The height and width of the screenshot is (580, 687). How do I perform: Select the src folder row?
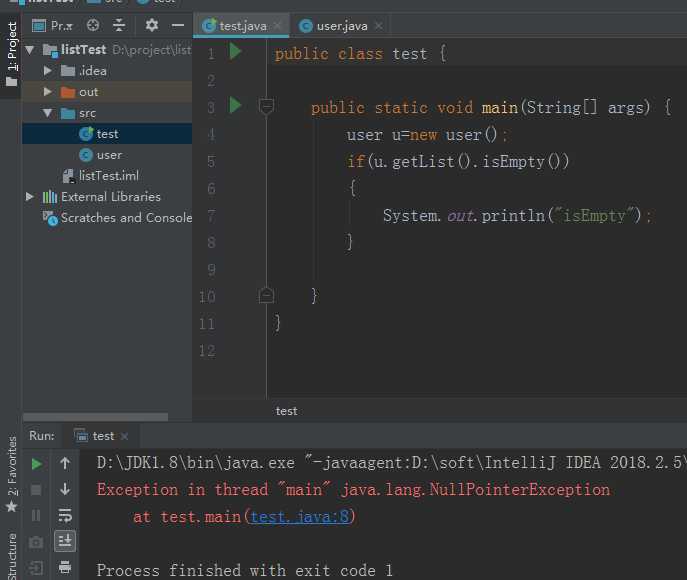coord(107,113)
